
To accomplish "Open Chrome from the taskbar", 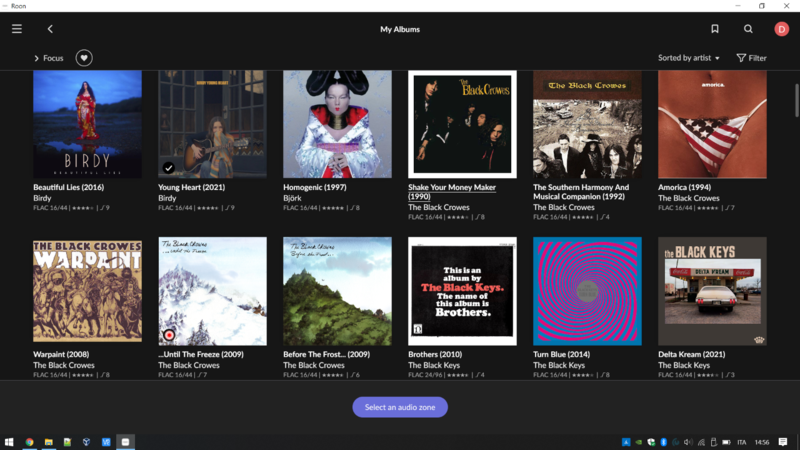I will 29,441.
